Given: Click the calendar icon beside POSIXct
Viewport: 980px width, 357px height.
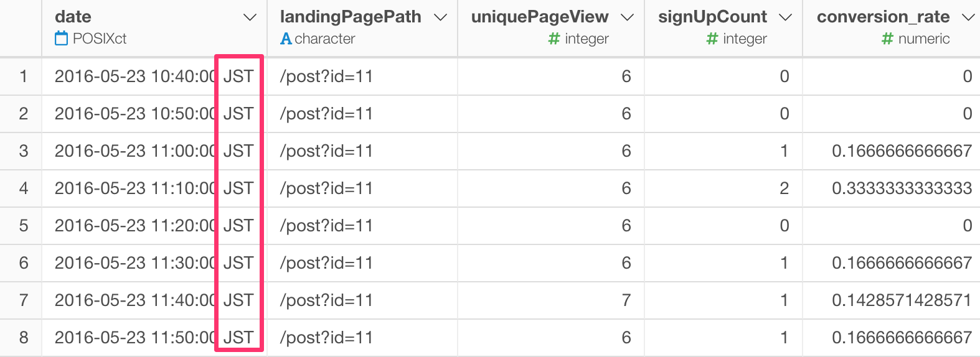Looking at the screenshot, I should (61, 39).
